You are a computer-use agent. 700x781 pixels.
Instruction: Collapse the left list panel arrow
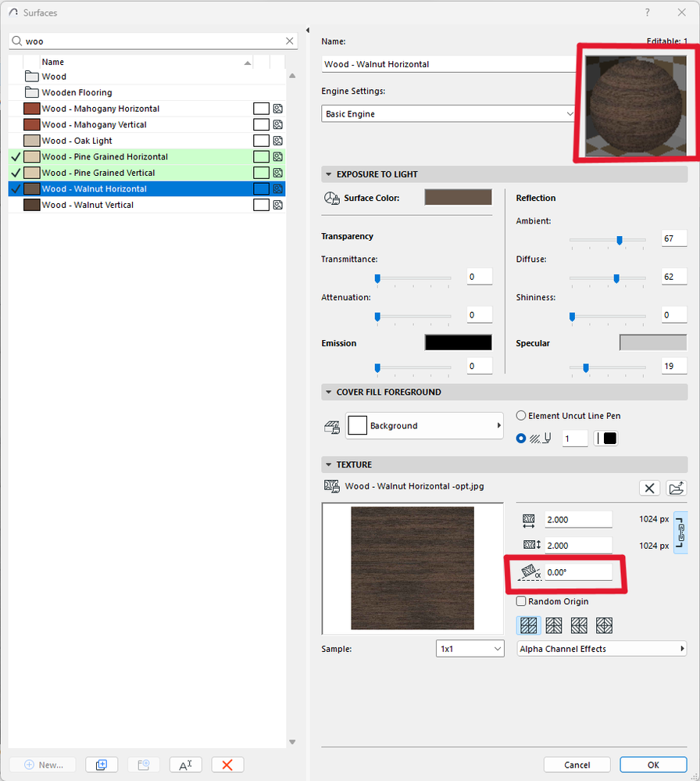coord(308,30)
